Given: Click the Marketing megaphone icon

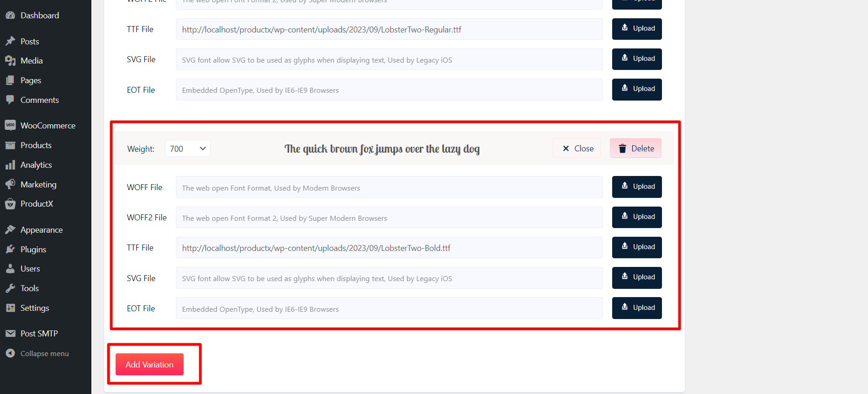Looking at the screenshot, I should pyautogui.click(x=10, y=184).
